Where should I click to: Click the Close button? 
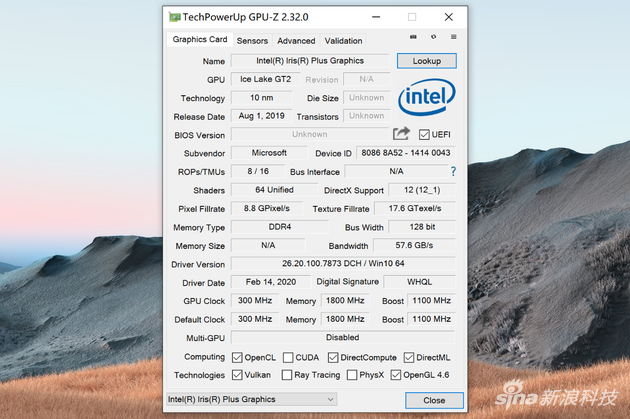click(x=433, y=400)
